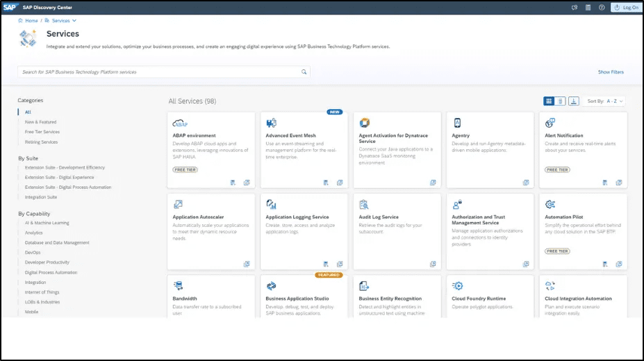The height and width of the screenshot is (361, 644).
Task: Open the Business Application Studio icon
Action: click(271, 285)
